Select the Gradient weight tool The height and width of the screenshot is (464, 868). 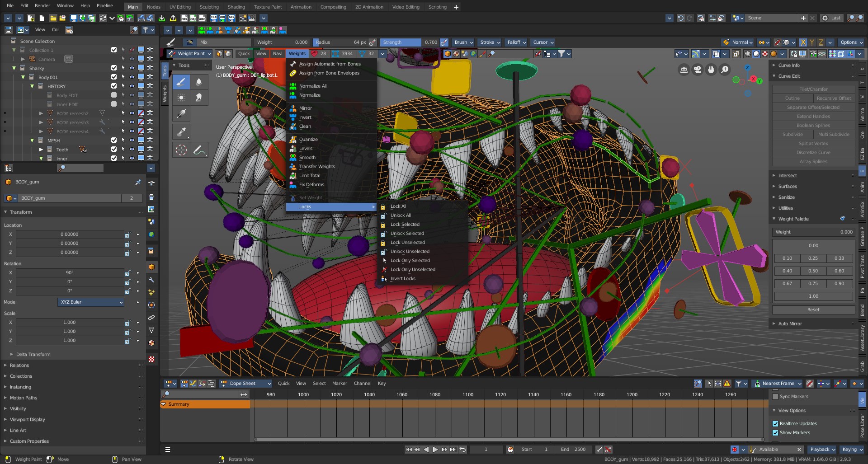(x=181, y=113)
